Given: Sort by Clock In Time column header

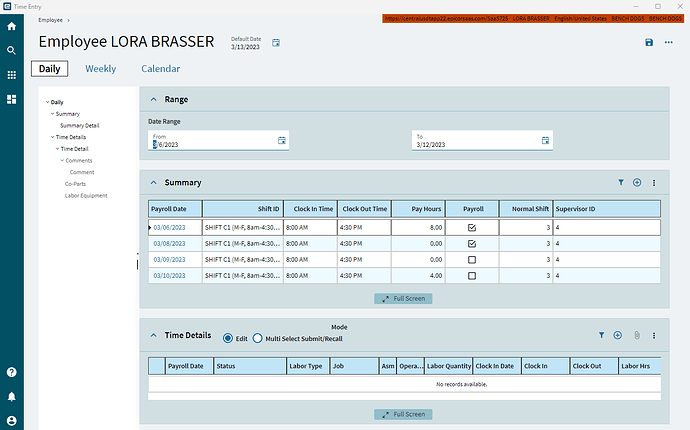Looking at the screenshot, I should [311, 209].
